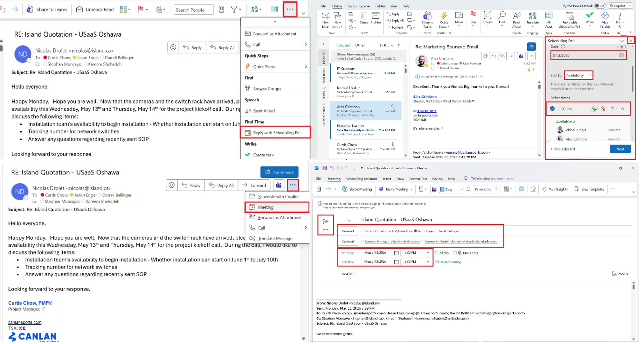644x344 pixels.
Task: Click the Archive ribbon button
Action: coord(376,18)
